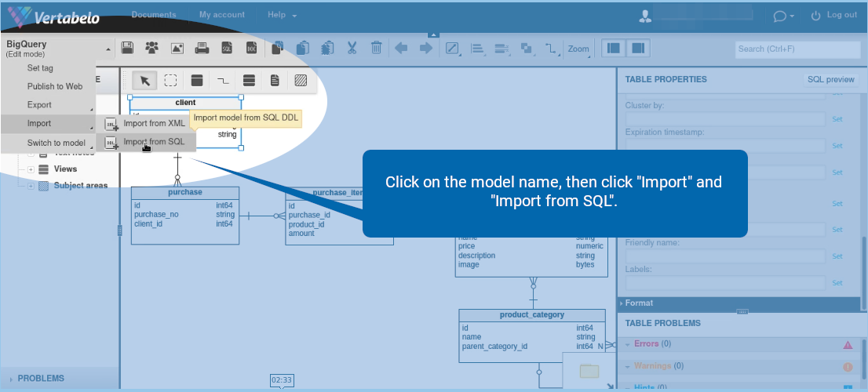
Task: Click the Generate DOC documentation icon
Action: pos(251,48)
